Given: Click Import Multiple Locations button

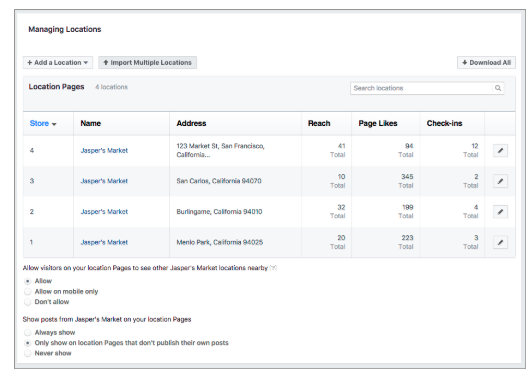Looking at the screenshot, I should [x=147, y=63].
